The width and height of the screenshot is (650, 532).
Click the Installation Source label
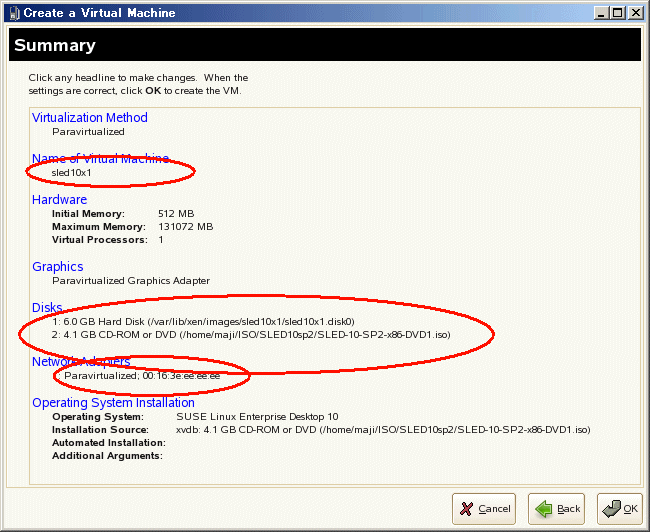tap(100, 430)
